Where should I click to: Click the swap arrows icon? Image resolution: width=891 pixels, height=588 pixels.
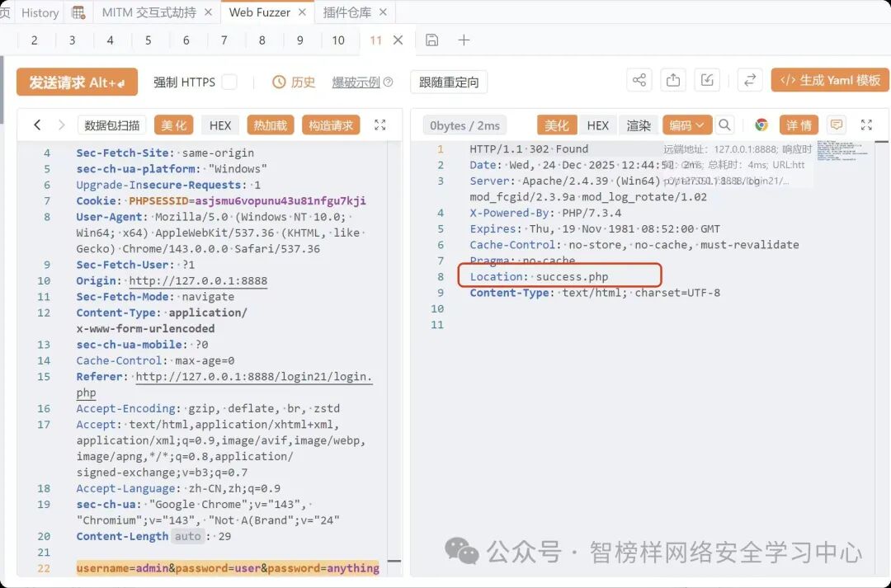point(749,80)
